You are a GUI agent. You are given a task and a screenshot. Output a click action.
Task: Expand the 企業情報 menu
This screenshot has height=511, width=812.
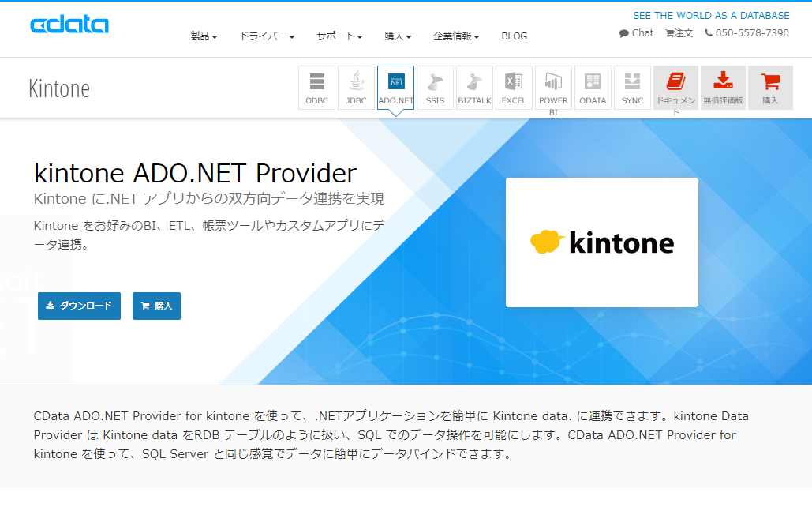pyautogui.click(x=456, y=36)
